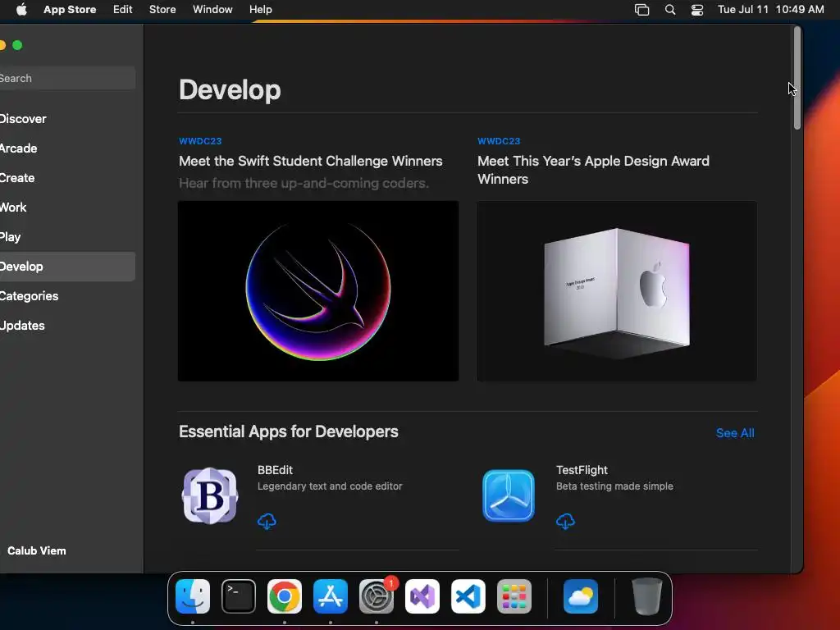Click See All for Essential Apps
This screenshot has height=630, width=840.
(735, 433)
